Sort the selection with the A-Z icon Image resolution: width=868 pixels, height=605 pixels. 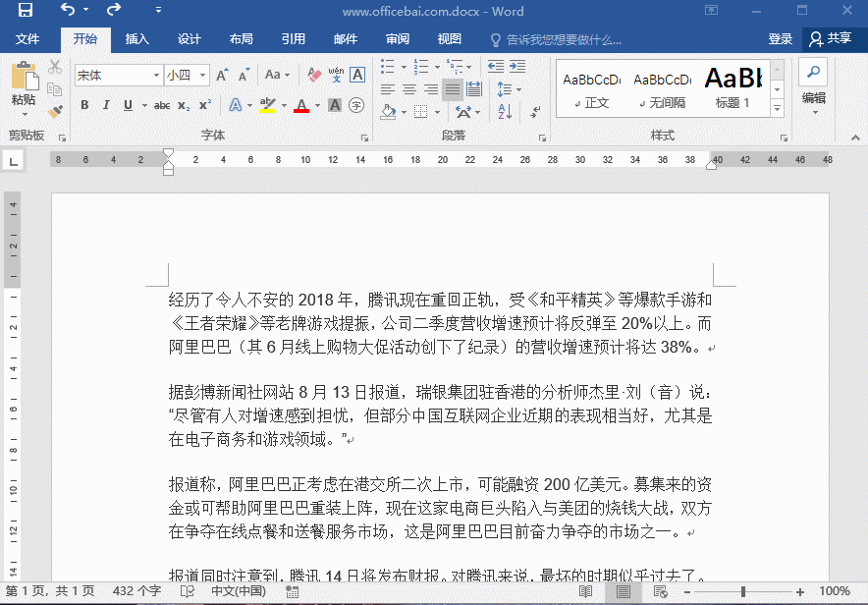coord(505,111)
